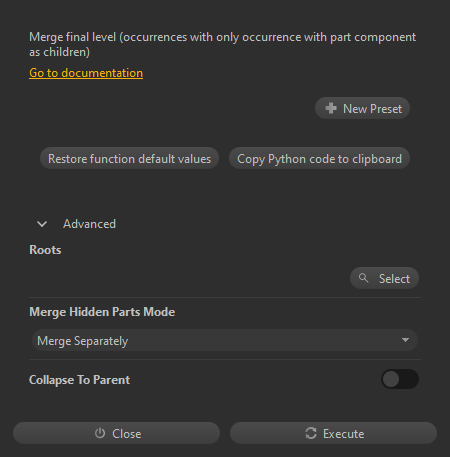The height and width of the screenshot is (457, 450).
Task: Restore function default values
Action: click(129, 158)
